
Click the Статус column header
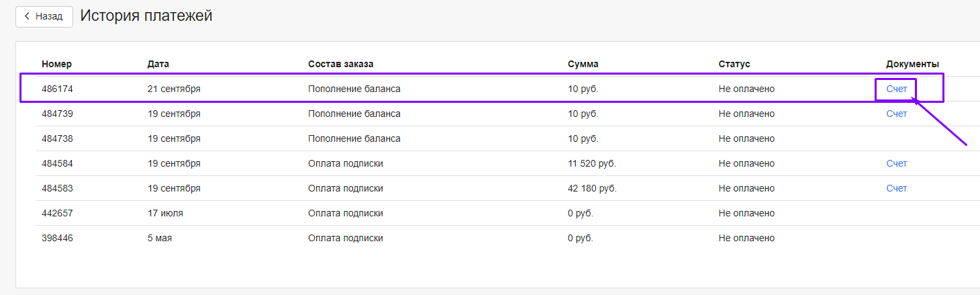click(x=734, y=64)
